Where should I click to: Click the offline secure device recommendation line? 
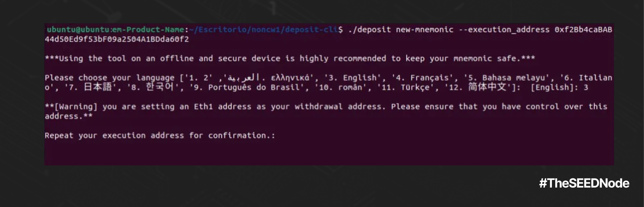click(290, 58)
